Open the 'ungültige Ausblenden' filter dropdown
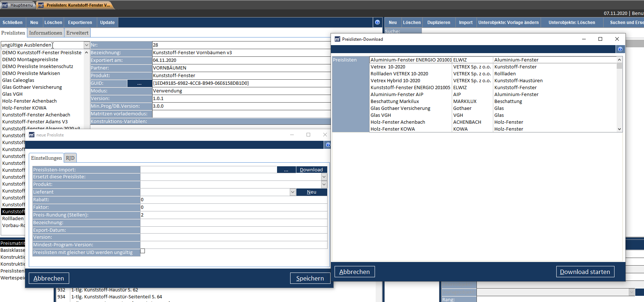 click(x=87, y=45)
